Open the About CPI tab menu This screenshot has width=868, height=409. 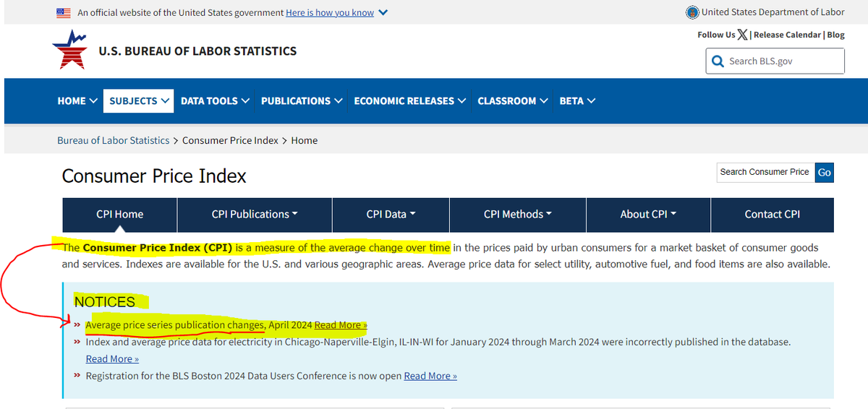pyautogui.click(x=648, y=214)
